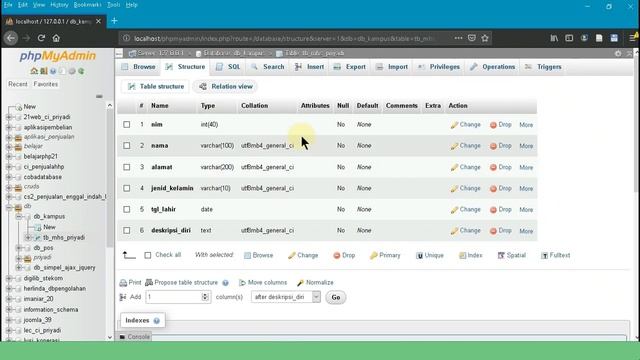Add Unique index to selected columns

click(430, 255)
